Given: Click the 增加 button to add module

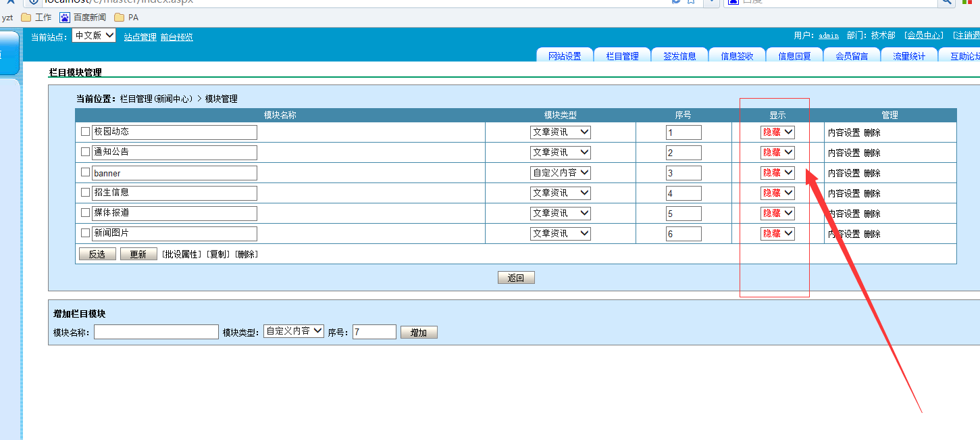Looking at the screenshot, I should (419, 333).
